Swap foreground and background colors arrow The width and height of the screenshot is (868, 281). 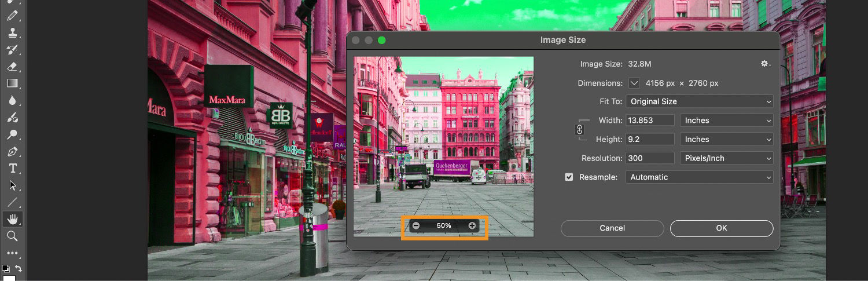coord(19,268)
